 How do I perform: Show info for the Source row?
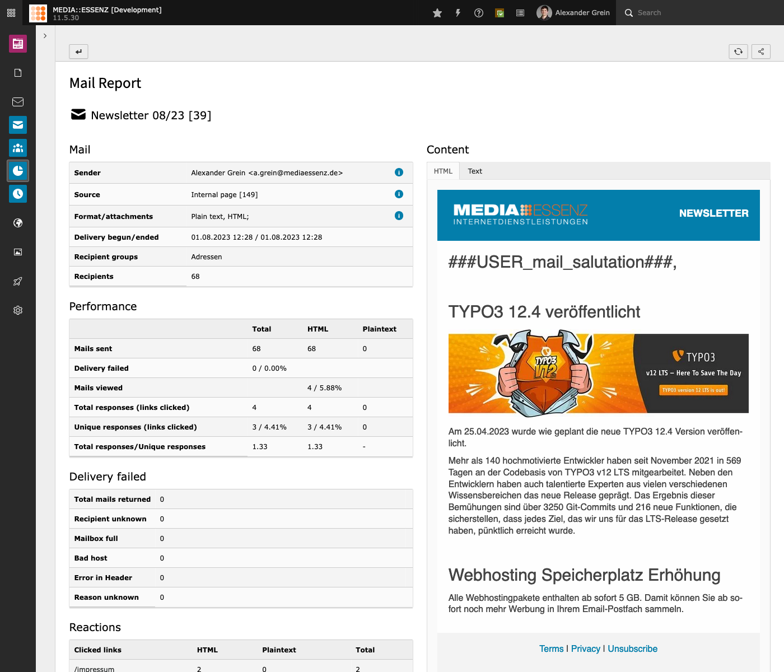coord(399,194)
